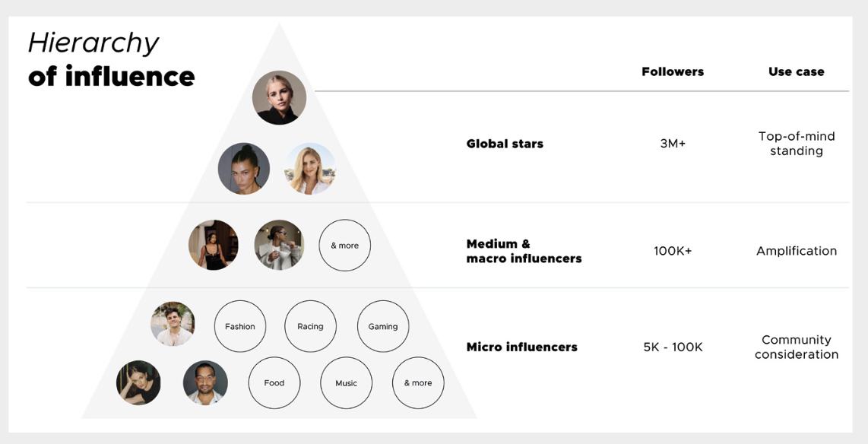Click portrait of smiling young man beside Fashion
This screenshot has width=868, height=444.
[173, 324]
